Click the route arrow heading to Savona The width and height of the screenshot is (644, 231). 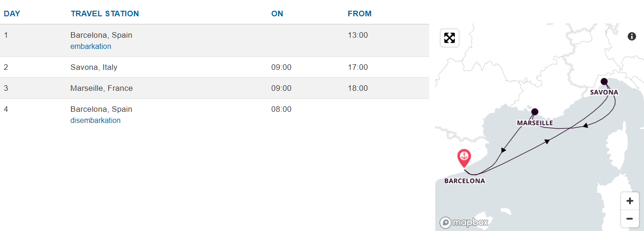click(x=547, y=141)
